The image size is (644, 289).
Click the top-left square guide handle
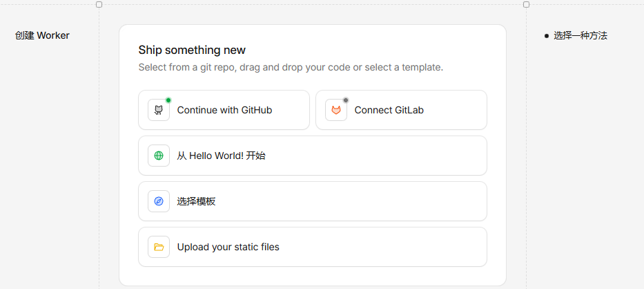pyautogui.click(x=99, y=5)
